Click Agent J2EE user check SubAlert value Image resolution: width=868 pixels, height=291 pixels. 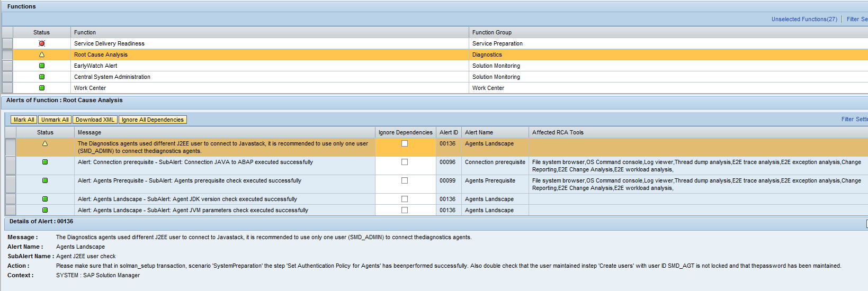pyautogui.click(x=86, y=256)
